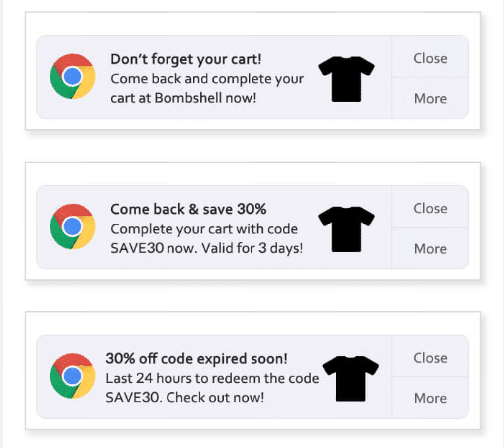Click 'Complete your cart with code' text
Viewport: 504px width, 448px height.
pyautogui.click(x=204, y=229)
